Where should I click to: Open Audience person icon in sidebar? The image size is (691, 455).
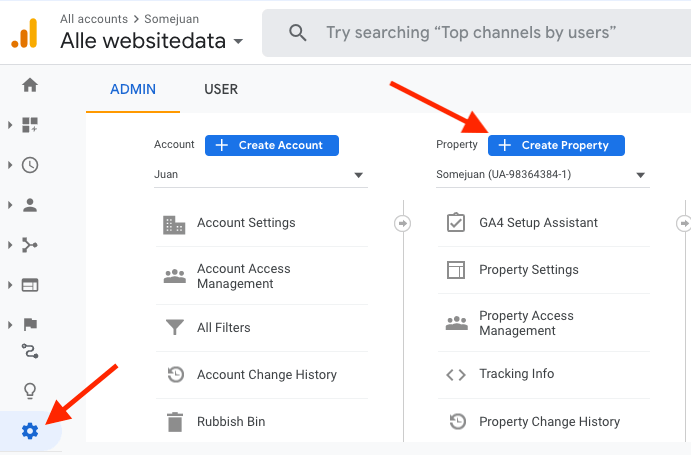coord(30,205)
